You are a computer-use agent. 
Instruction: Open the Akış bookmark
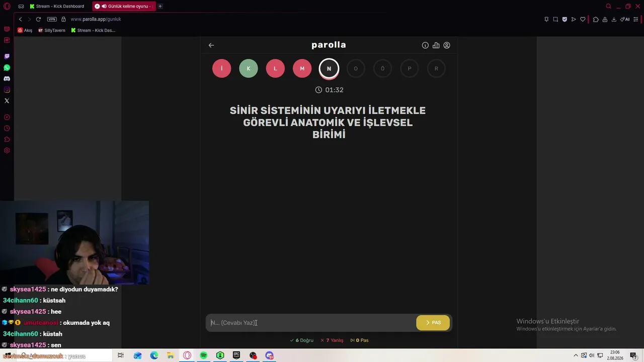(25, 30)
